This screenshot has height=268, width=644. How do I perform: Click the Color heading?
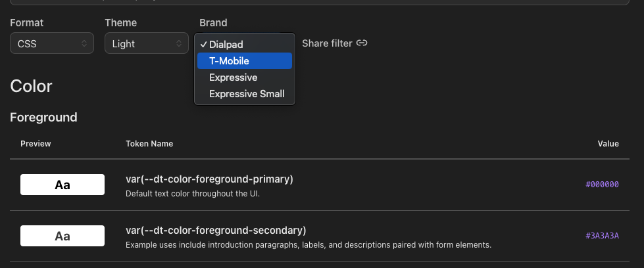coord(31,86)
